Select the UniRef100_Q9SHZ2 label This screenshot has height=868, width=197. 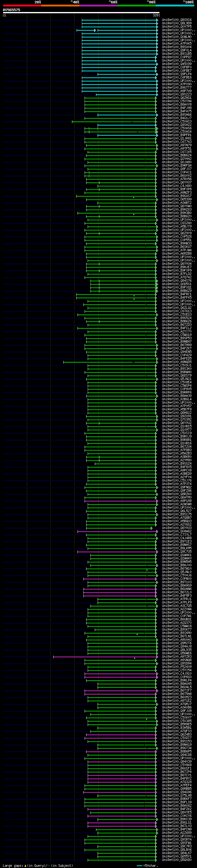tap(177, 125)
